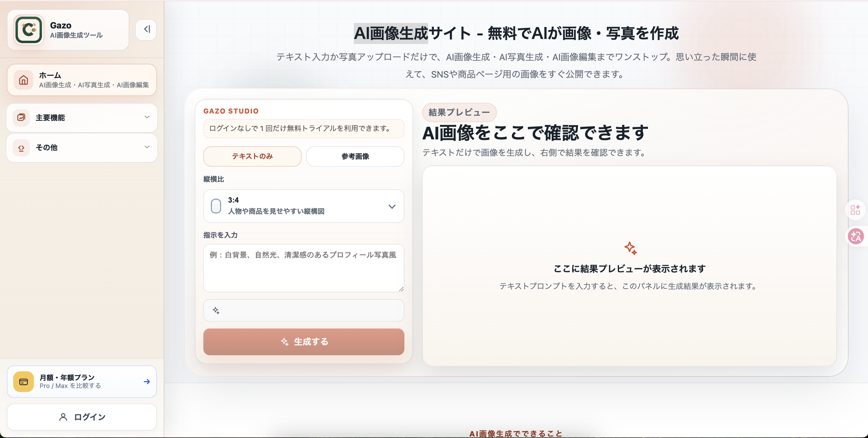Click the home icon in the sidebar
The width and height of the screenshot is (868, 438).
[x=24, y=80]
